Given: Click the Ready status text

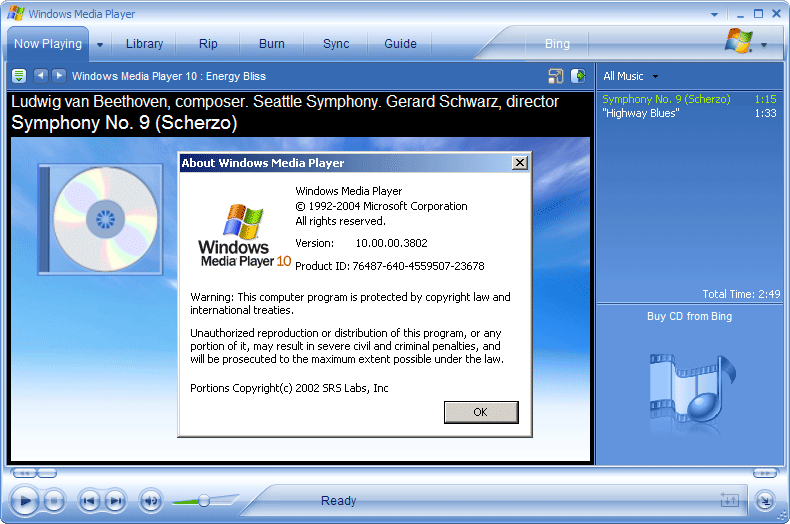Looking at the screenshot, I should [x=339, y=501].
